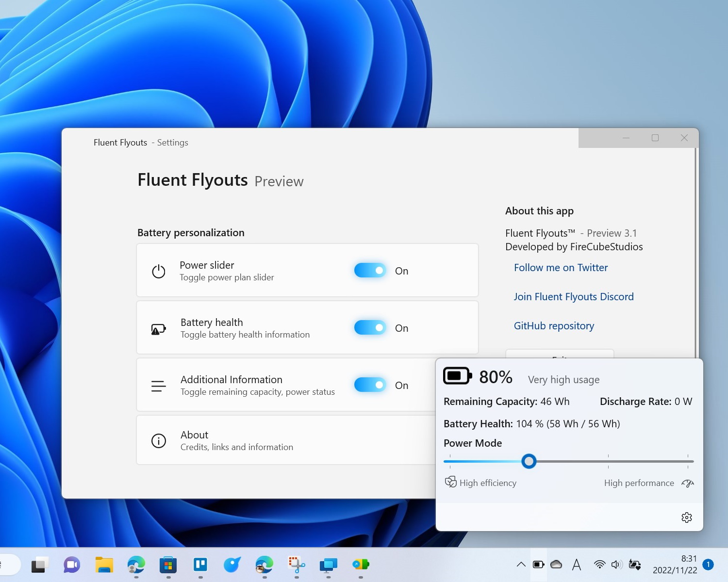Click the High performance gauge icon
This screenshot has height=582, width=728.
688,483
